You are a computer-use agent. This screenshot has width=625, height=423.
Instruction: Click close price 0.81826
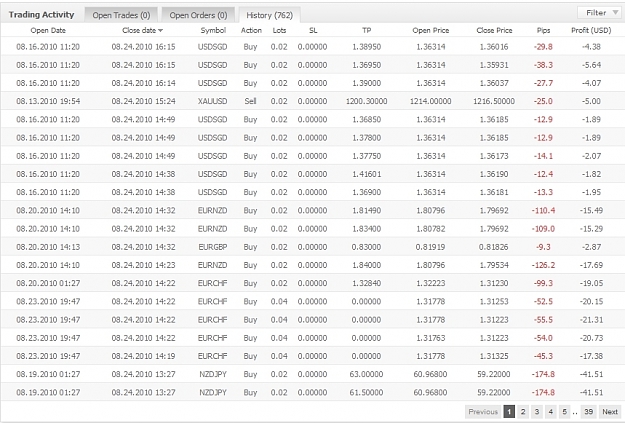pos(494,247)
